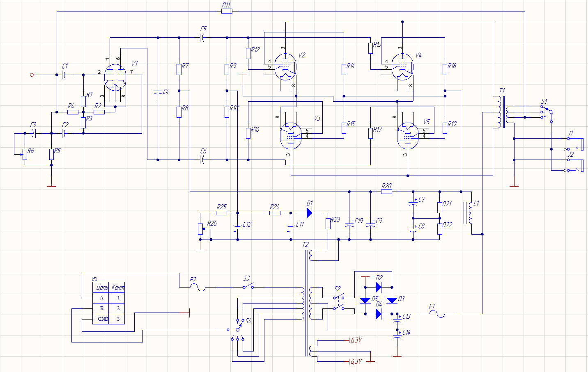Click the R7 designator label
The image size is (588, 372).
pyautogui.click(x=185, y=66)
